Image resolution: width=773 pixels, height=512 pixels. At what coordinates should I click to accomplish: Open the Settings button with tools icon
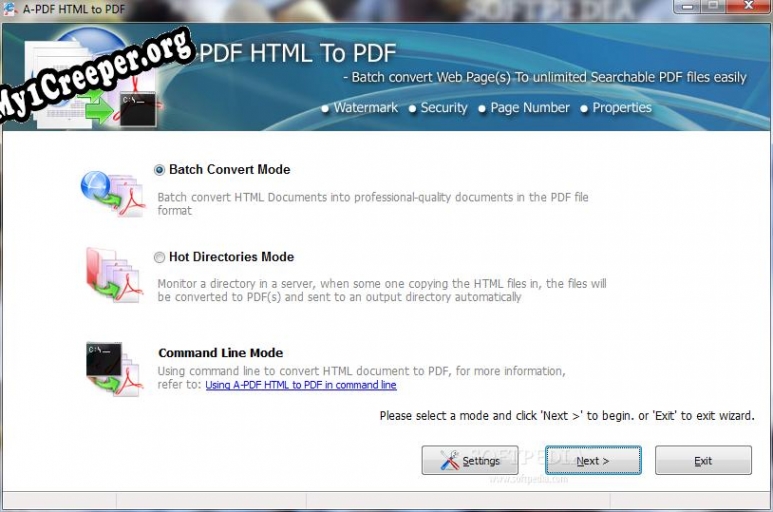[470, 461]
